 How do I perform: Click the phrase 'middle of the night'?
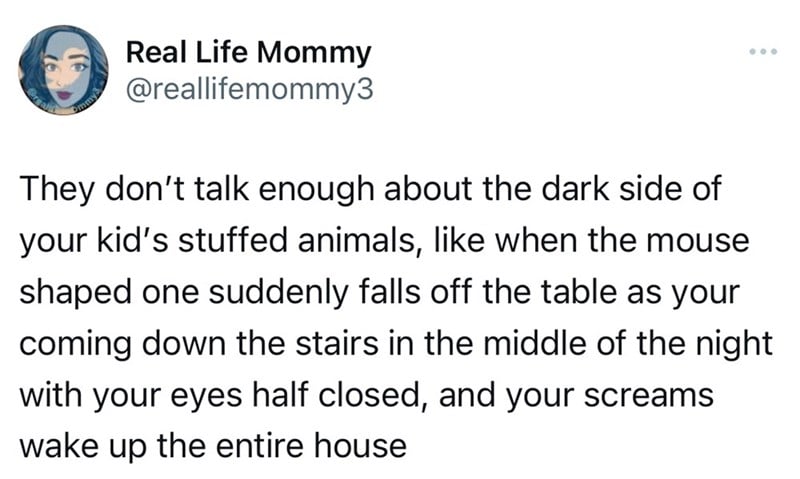pyautogui.click(x=628, y=344)
